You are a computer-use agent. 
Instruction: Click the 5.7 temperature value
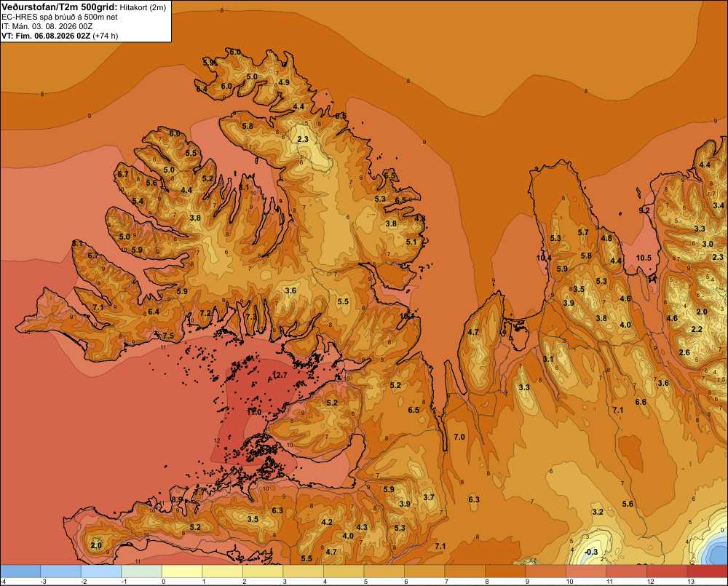583,232
